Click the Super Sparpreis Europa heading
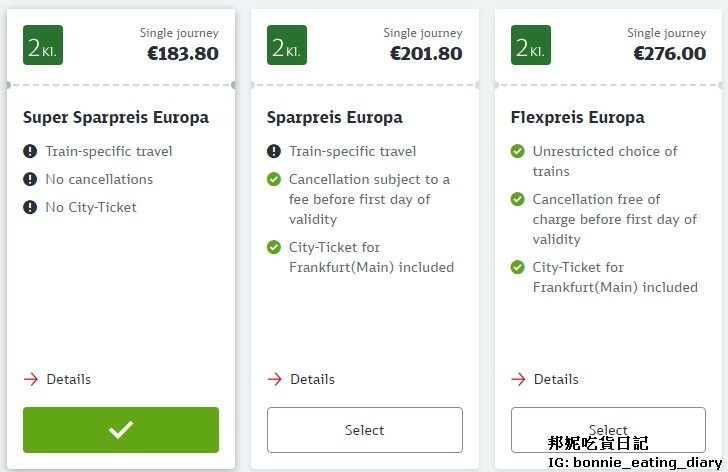This screenshot has width=728, height=472. coord(116,117)
